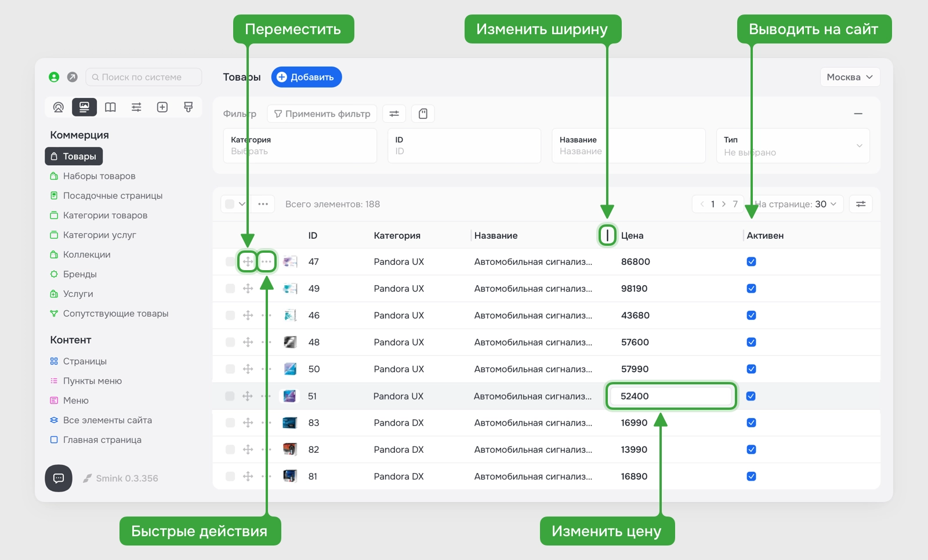The image size is (928, 560).
Task: Open filter settings sliders icon
Action: click(x=394, y=114)
